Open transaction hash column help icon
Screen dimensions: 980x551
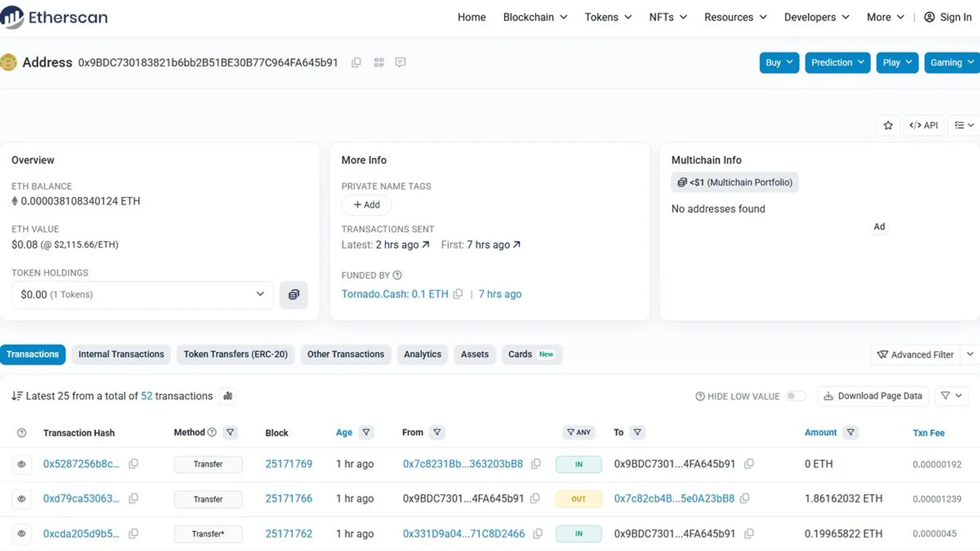21,433
